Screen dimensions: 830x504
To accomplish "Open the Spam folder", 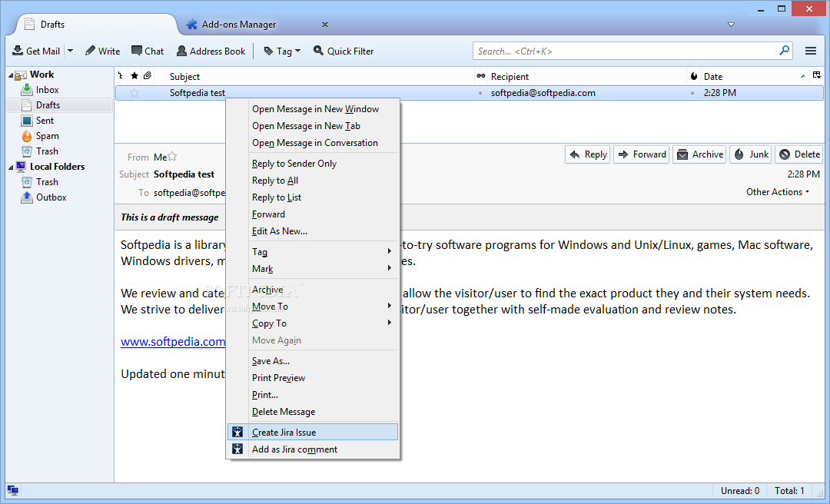I will click(47, 136).
